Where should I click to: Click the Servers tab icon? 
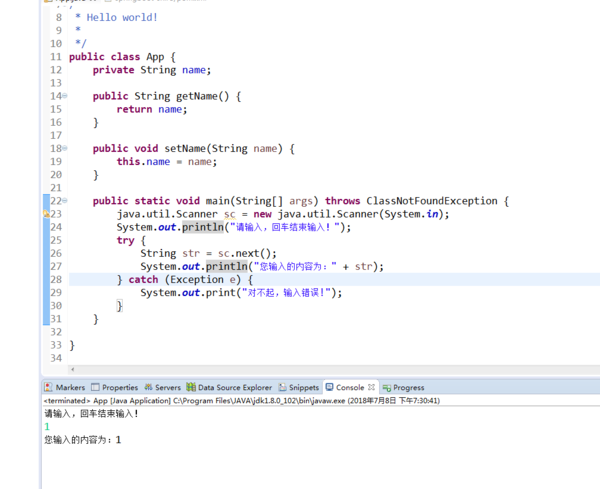pos(148,387)
